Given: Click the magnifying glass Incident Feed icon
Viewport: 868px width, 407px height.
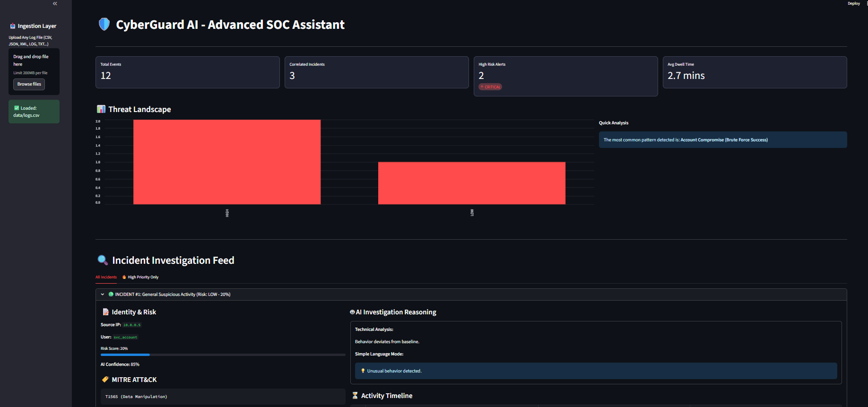Looking at the screenshot, I should (x=103, y=260).
